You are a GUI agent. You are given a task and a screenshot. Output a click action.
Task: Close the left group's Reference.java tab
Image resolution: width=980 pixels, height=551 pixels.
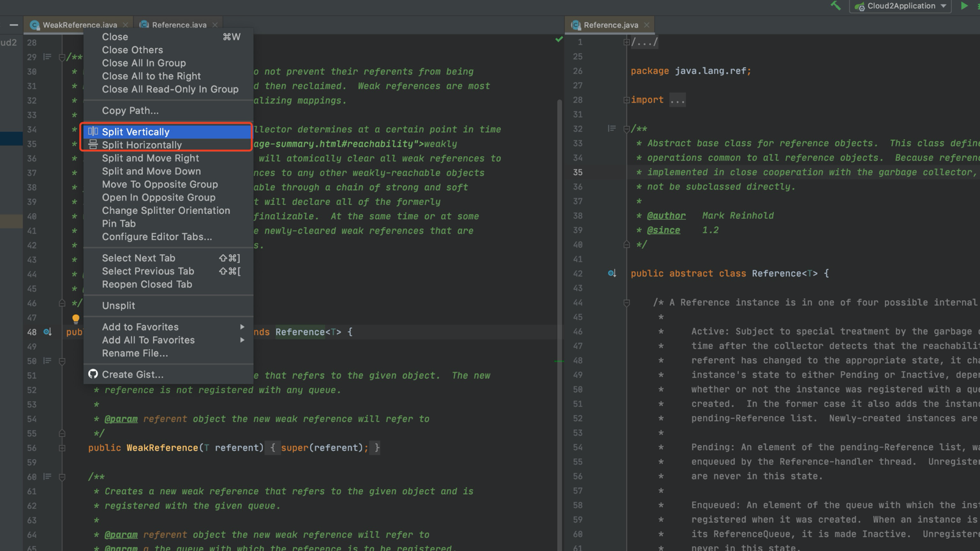(215, 25)
